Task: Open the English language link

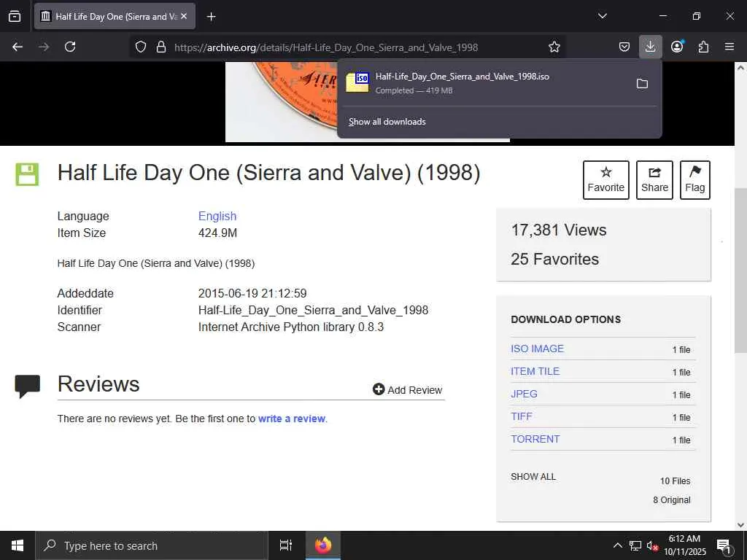Action: 217,216
